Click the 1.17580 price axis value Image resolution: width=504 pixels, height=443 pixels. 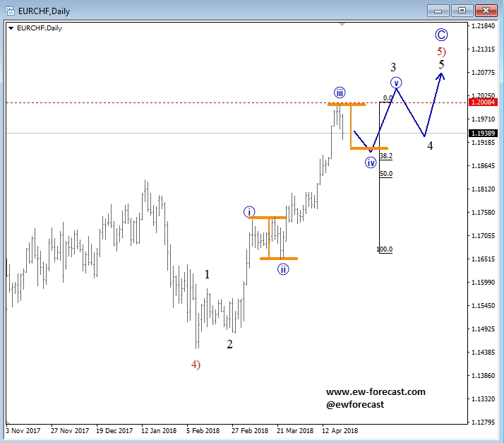click(x=483, y=213)
